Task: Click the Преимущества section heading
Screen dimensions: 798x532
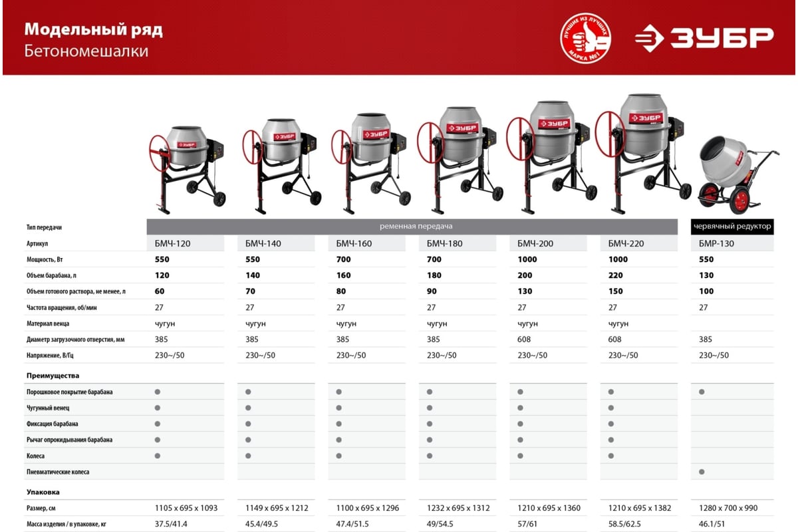Action: click(53, 376)
